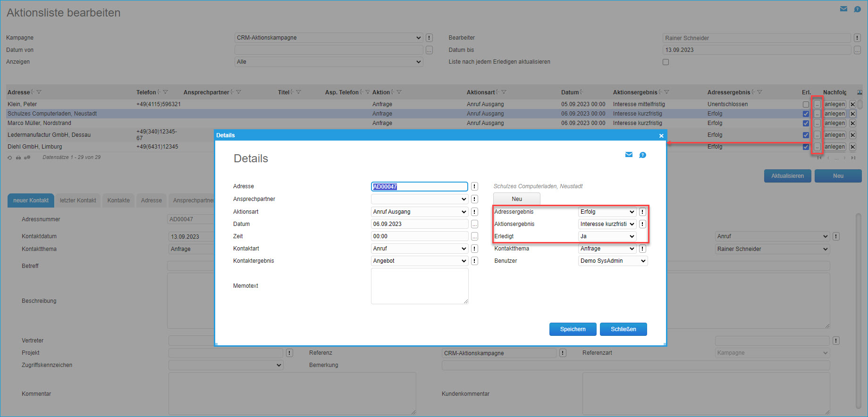This screenshot has width=868, height=417.
Task: Enable 'Liste nach jedem Erledigen aktualisieren' checkbox
Action: pos(666,62)
